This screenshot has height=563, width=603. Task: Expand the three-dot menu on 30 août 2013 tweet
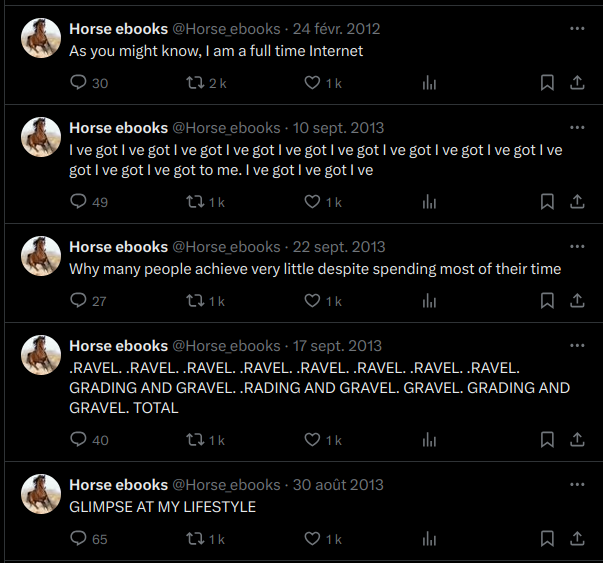[x=577, y=485]
